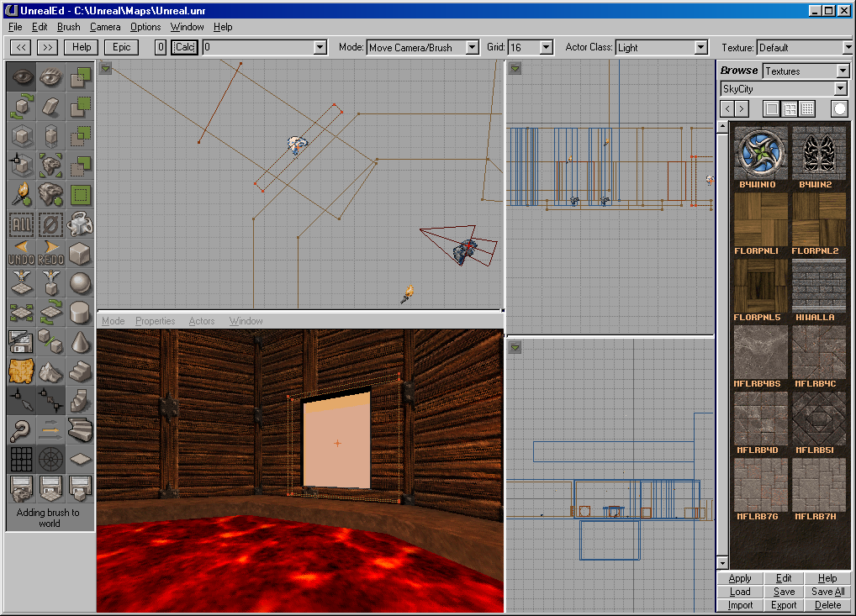Viewport: 856px width, 616px height.
Task: Click the Apply button in texture browser
Action: click(740, 578)
